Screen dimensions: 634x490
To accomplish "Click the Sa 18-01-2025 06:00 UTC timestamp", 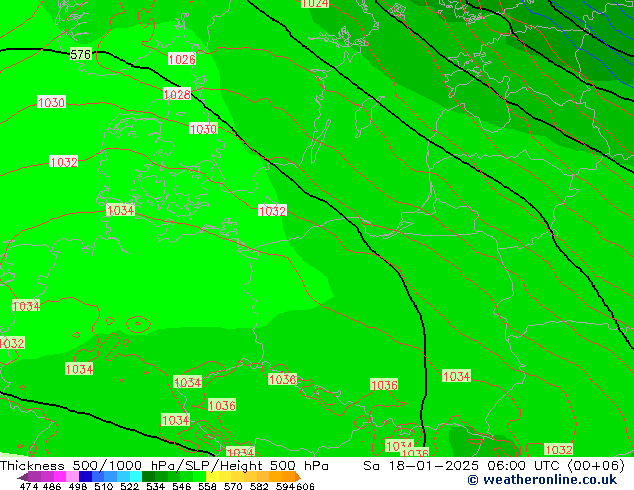I will 493,466.
